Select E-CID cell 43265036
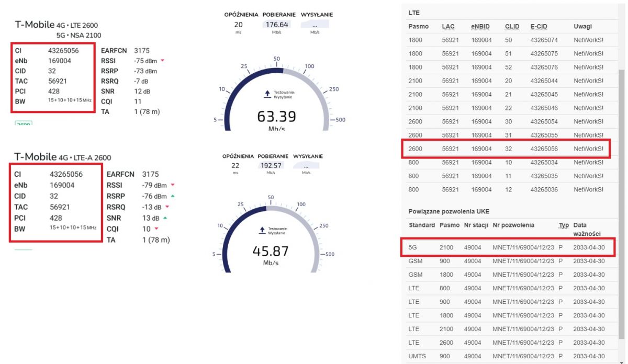628x364 pixels. tap(544, 189)
